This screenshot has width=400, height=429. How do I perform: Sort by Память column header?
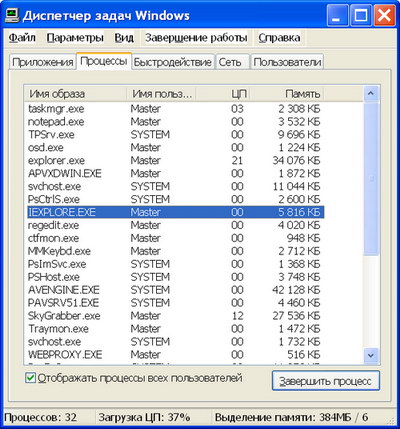[x=287, y=94]
